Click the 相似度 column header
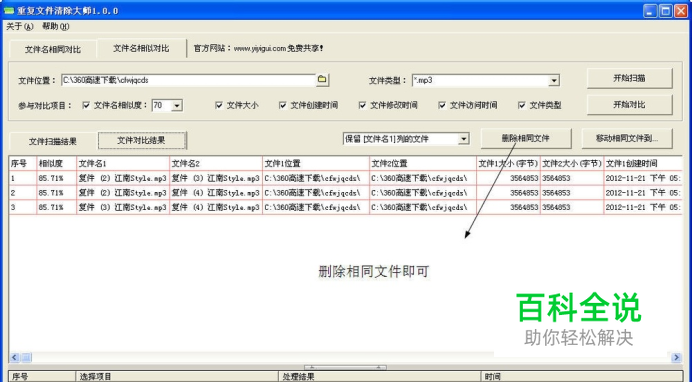The height and width of the screenshot is (382, 692). (x=56, y=164)
